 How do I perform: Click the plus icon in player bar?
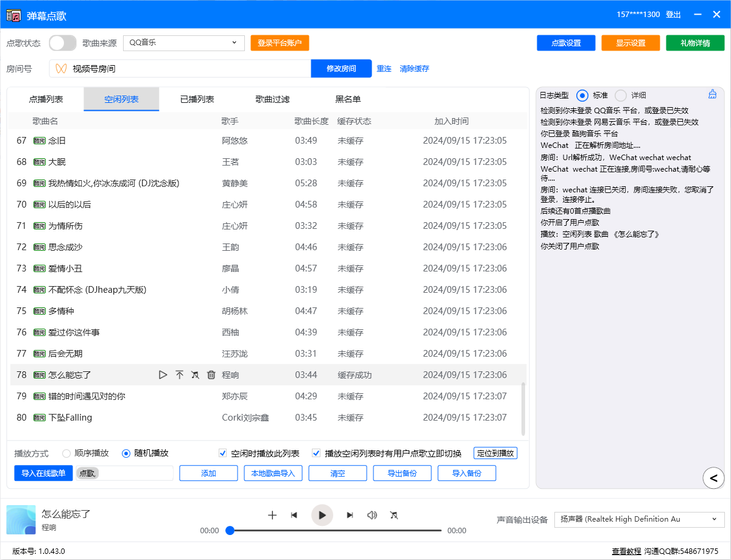(272, 515)
